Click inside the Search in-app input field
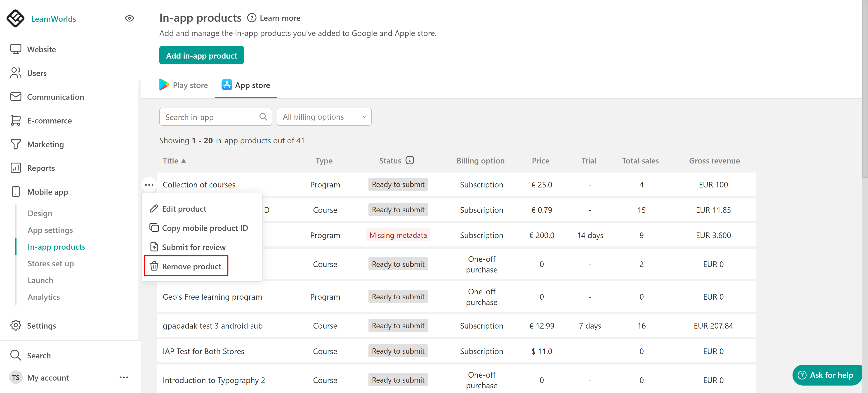 tap(212, 117)
